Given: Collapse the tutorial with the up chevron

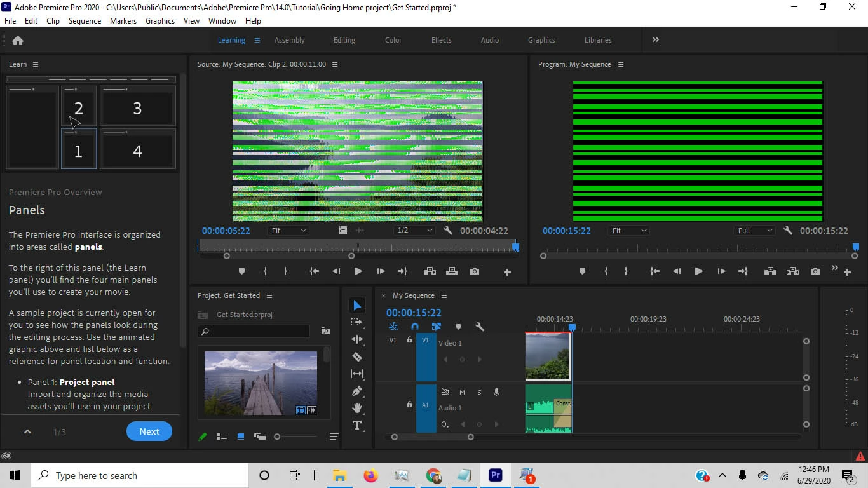Looking at the screenshot, I should (27, 432).
